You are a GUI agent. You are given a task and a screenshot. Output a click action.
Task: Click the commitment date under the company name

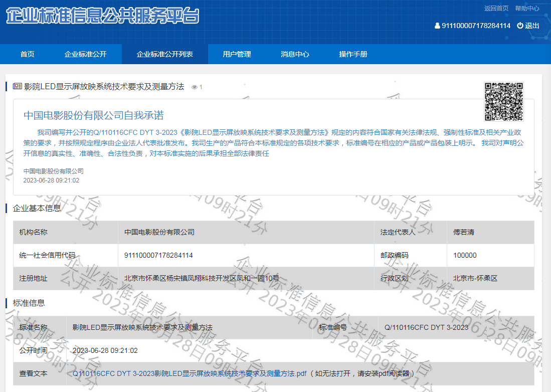pyautogui.click(x=51, y=180)
